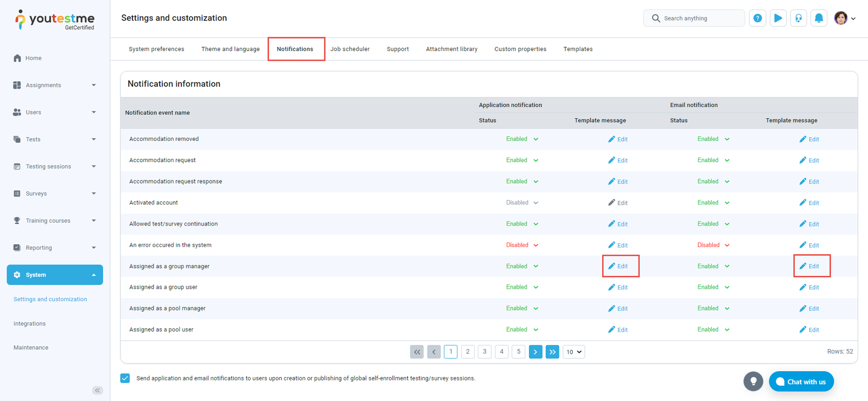The image size is (868, 401).
Task: Click the youtestme logo
Action: click(55, 20)
